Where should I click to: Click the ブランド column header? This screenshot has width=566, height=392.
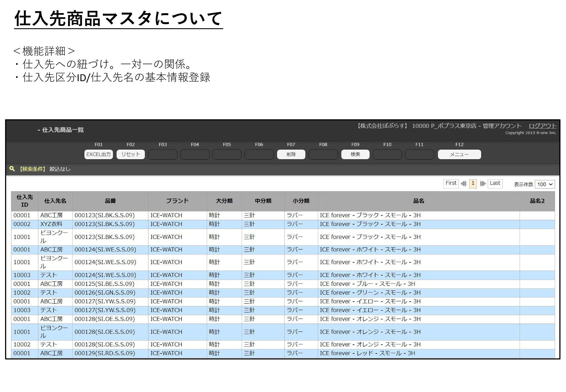tap(177, 201)
